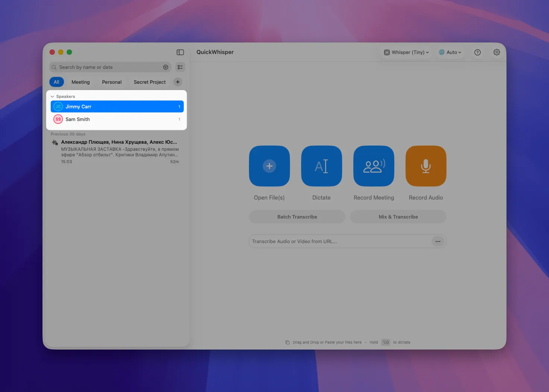The width and height of the screenshot is (549, 392).
Task: Open the help question mark icon
Action: pos(477,52)
